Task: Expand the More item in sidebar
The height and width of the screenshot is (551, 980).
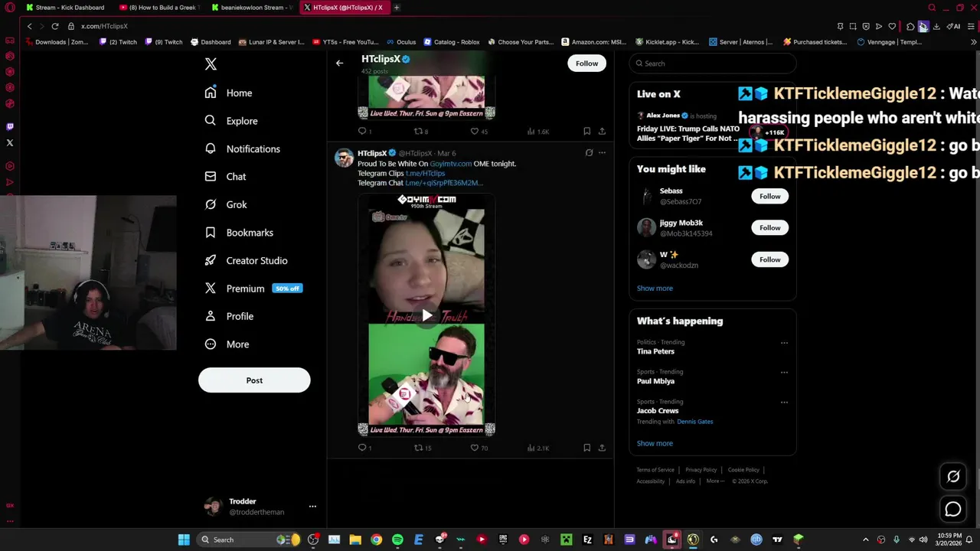Action: click(x=227, y=344)
